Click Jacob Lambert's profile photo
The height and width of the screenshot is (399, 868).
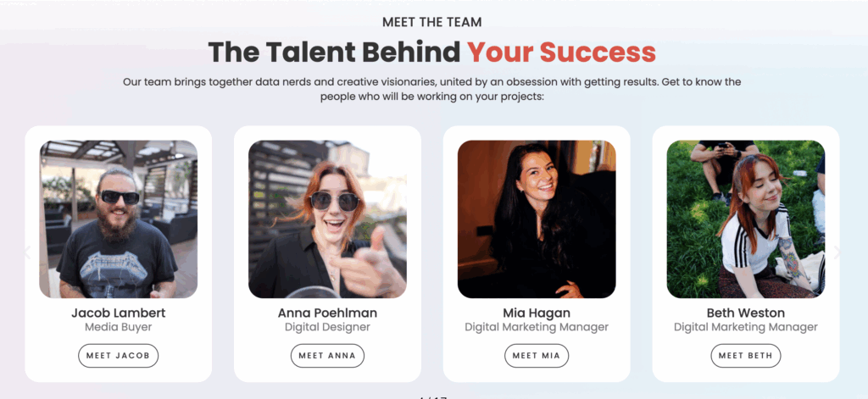(x=119, y=219)
